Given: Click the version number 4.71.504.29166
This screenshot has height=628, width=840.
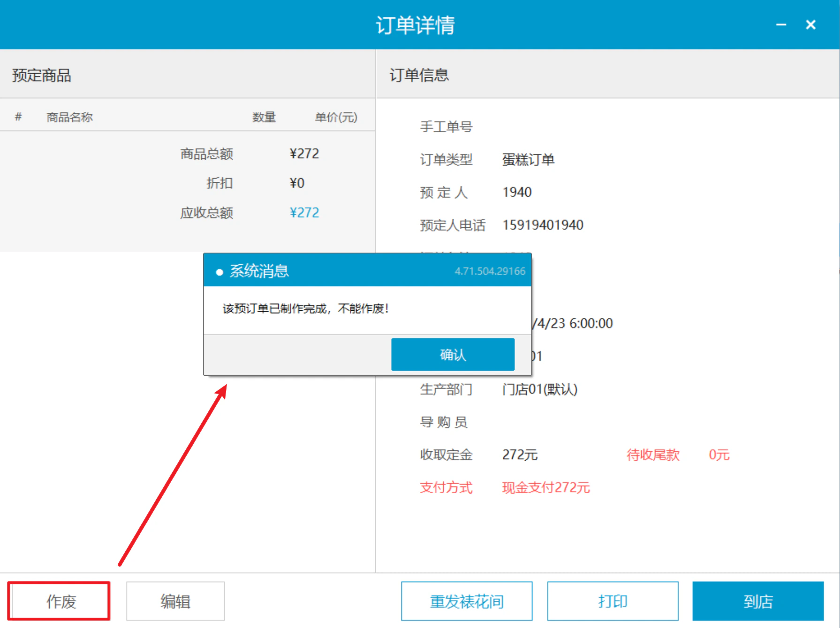Looking at the screenshot, I should [490, 271].
